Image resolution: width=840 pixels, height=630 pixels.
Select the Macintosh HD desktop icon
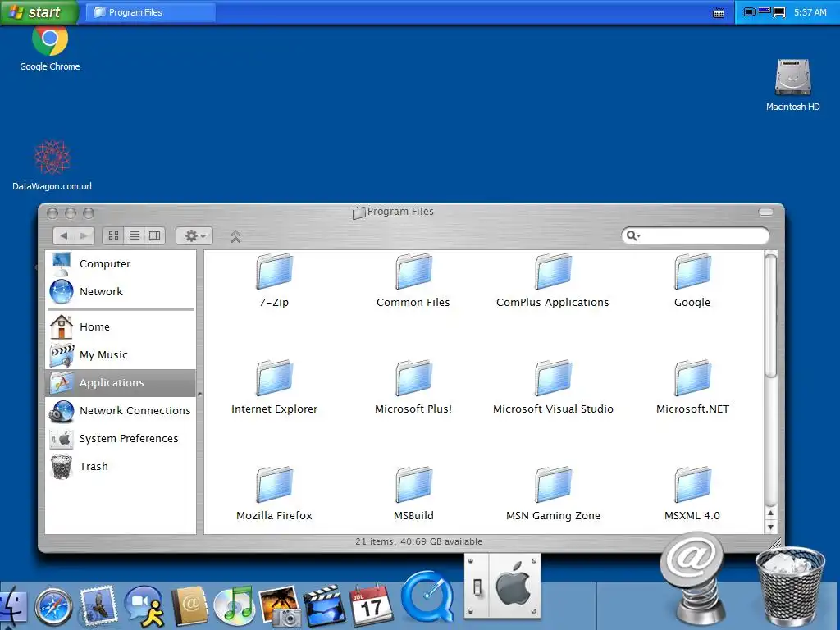tap(793, 85)
